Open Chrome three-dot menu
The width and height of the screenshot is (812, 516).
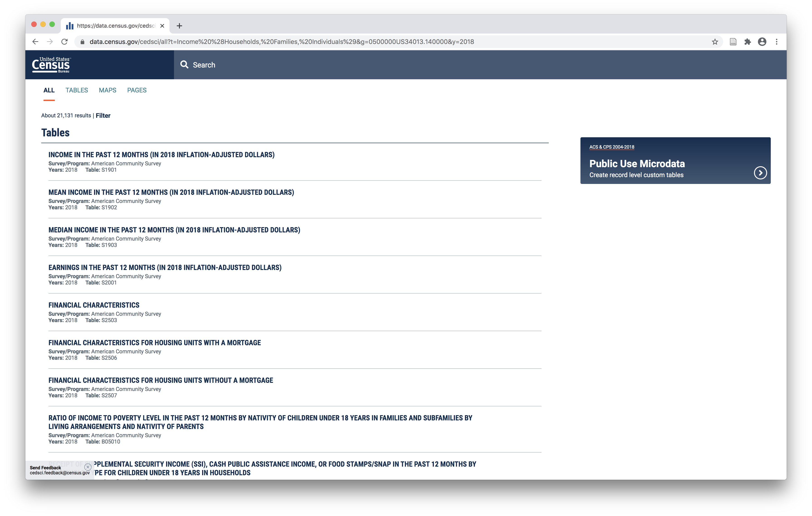777,42
